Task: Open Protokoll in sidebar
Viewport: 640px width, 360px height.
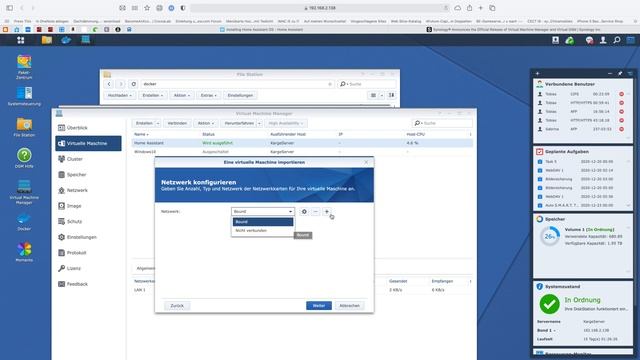Action: point(88,253)
